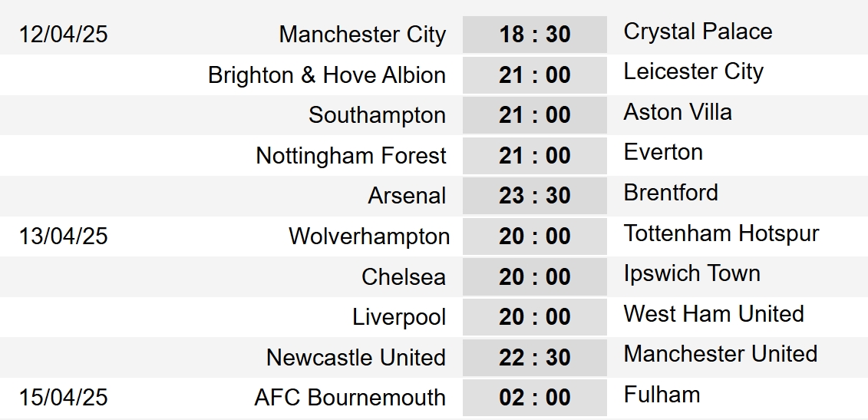Select the Chelsea team name
The height and width of the screenshot is (420, 868).
point(404,276)
